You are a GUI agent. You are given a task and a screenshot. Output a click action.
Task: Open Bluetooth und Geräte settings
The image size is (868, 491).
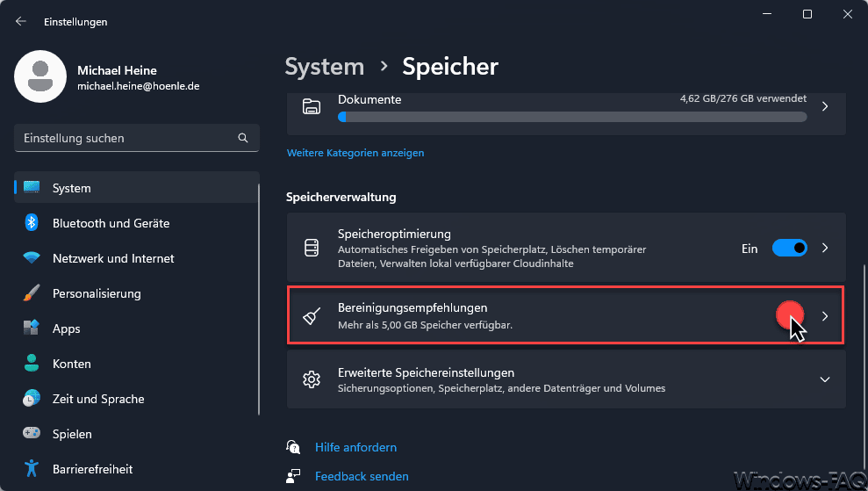coord(137,223)
